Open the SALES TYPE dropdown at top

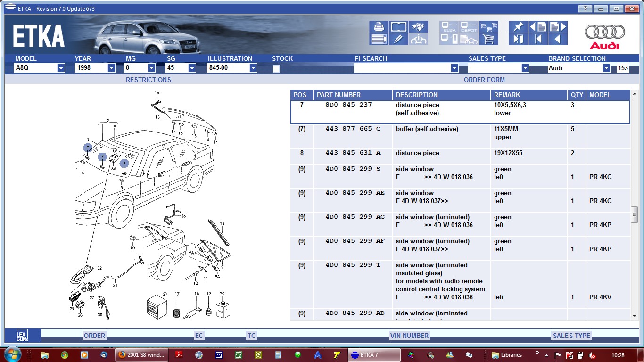pyautogui.click(x=525, y=68)
